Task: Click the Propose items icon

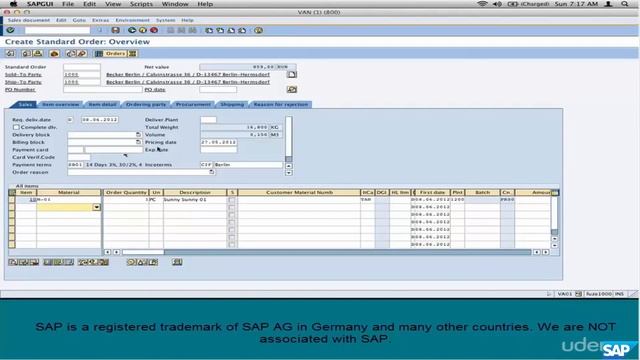Action: click(71, 53)
